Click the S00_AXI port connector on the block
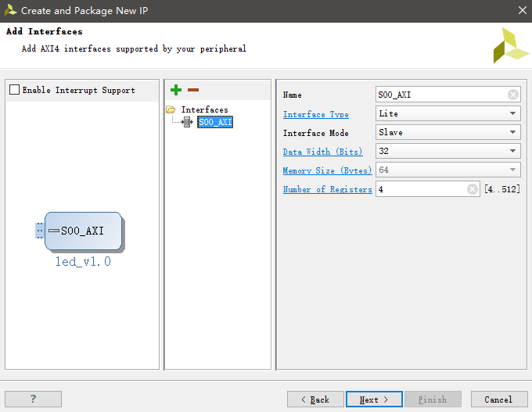The width and height of the screenshot is (532, 412). [x=40, y=231]
